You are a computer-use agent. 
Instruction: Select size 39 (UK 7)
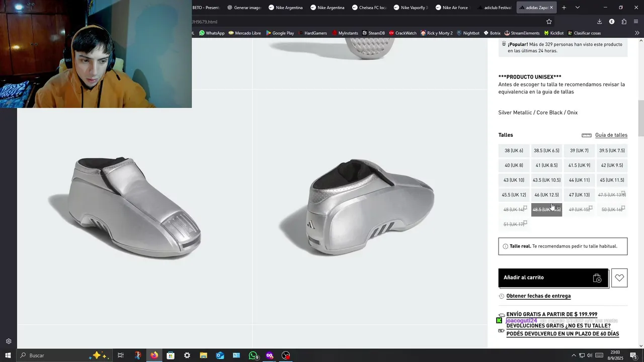[579, 151]
